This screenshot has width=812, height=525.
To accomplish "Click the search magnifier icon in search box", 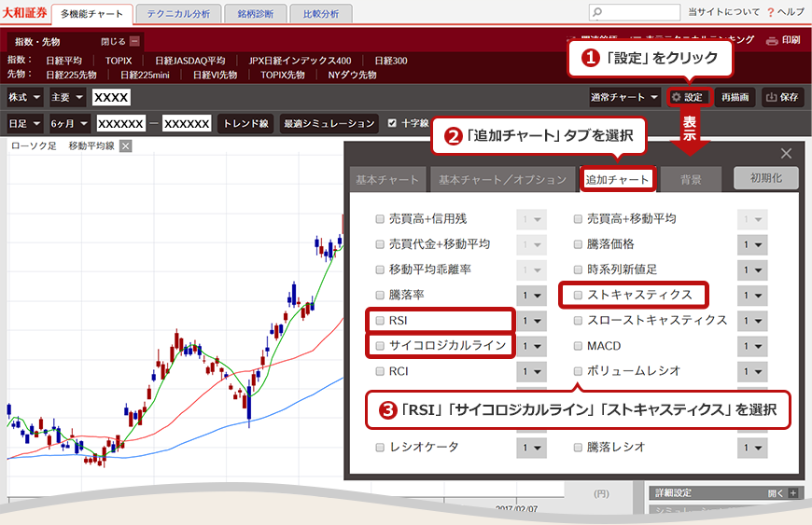I will coord(597,12).
